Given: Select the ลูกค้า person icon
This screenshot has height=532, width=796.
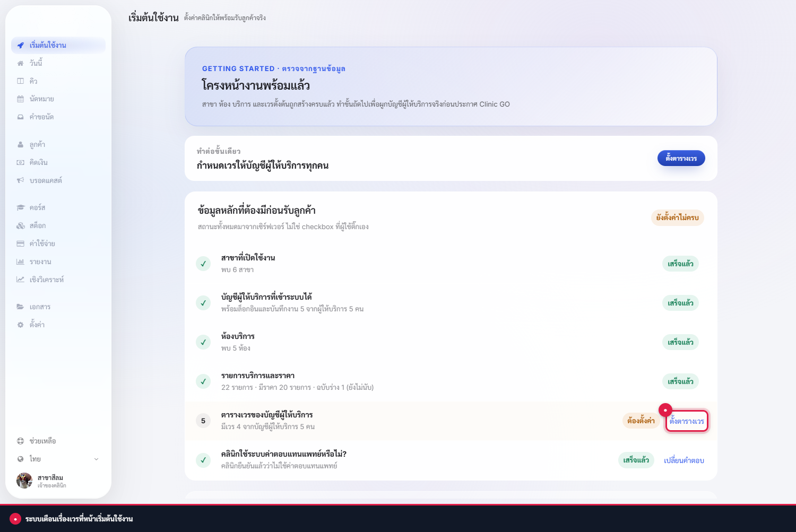Looking at the screenshot, I should 20,145.
